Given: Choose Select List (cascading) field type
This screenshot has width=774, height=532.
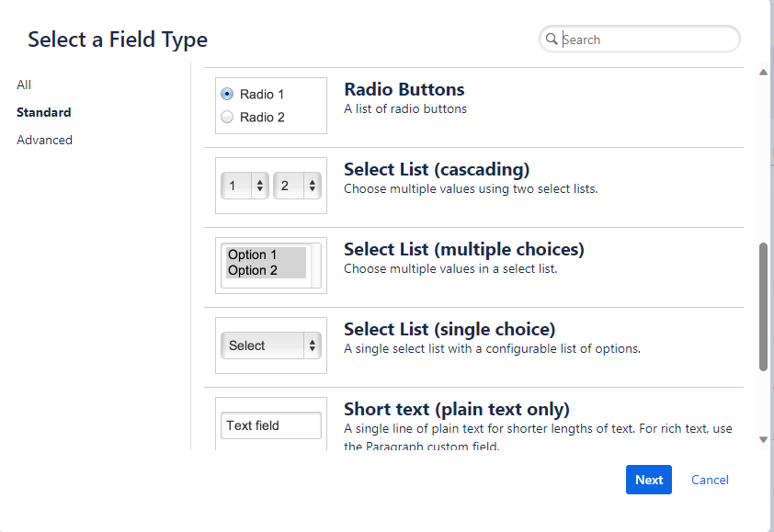Looking at the screenshot, I should (x=436, y=170).
